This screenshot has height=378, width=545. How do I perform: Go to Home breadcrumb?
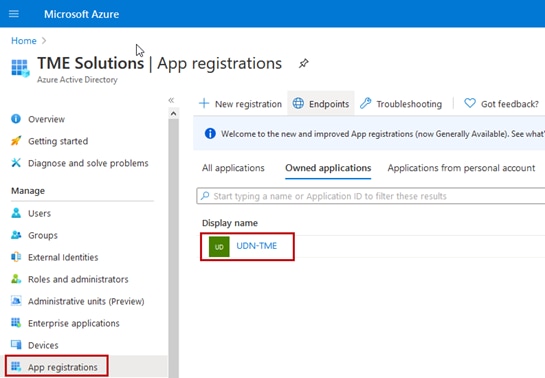tap(24, 41)
